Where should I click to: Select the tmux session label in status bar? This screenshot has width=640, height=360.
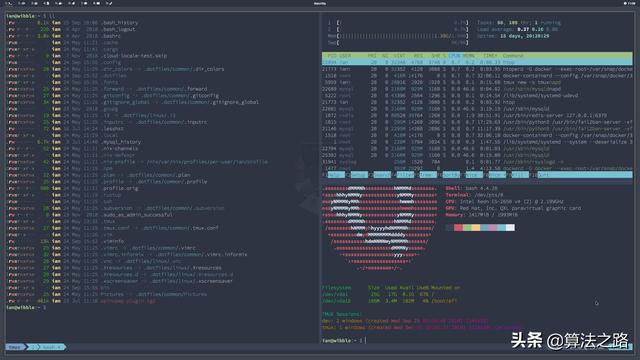click(x=15, y=347)
